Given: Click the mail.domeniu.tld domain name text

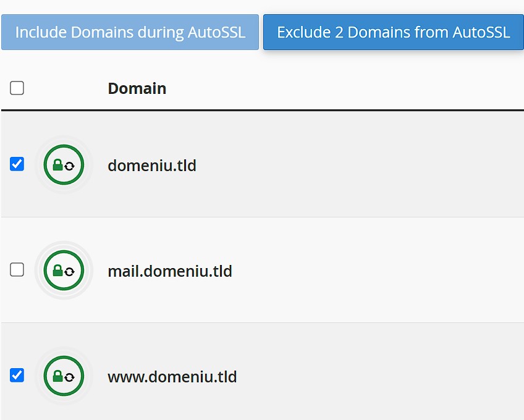Looking at the screenshot, I should click(169, 271).
